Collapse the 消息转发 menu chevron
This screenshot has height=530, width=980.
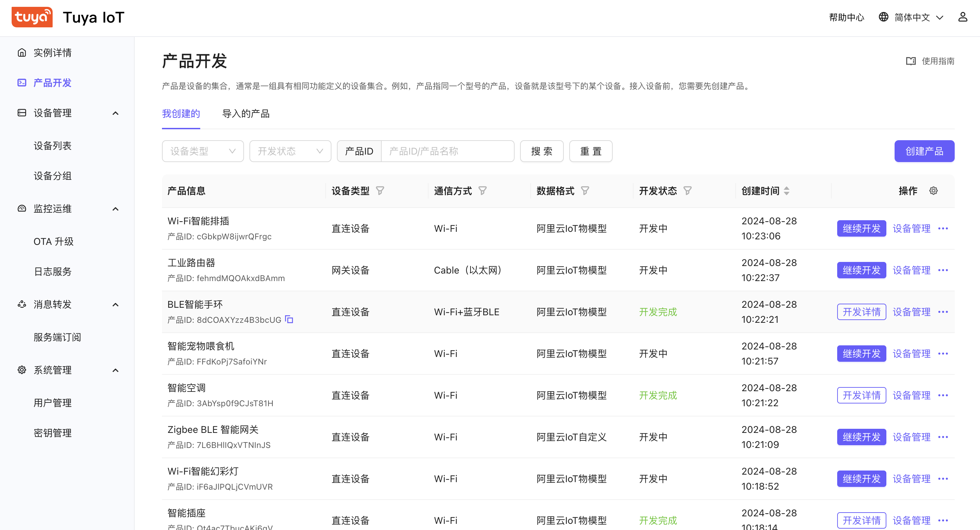[115, 305]
